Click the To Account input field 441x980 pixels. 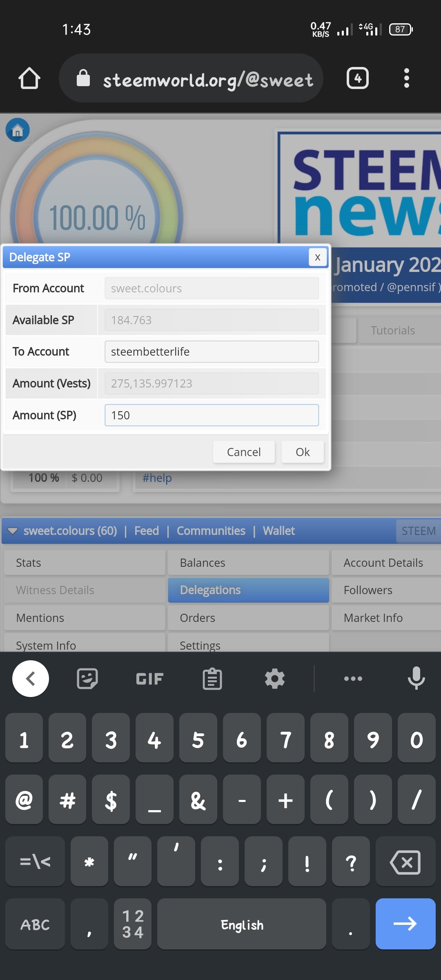[x=212, y=352]
